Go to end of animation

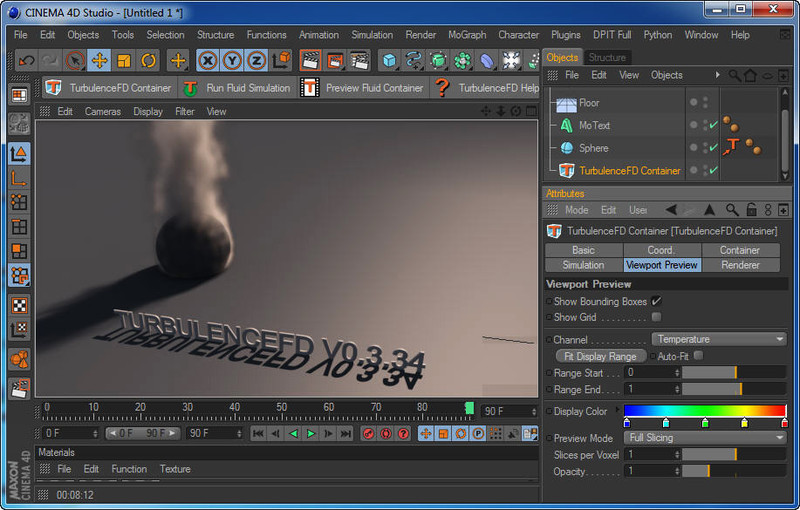pos(346,434)
